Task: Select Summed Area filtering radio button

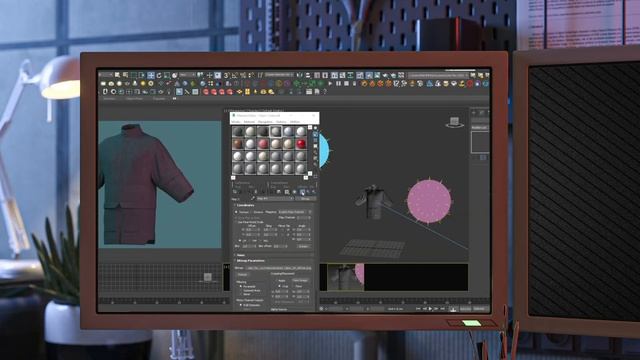Action: click(240, 291)
